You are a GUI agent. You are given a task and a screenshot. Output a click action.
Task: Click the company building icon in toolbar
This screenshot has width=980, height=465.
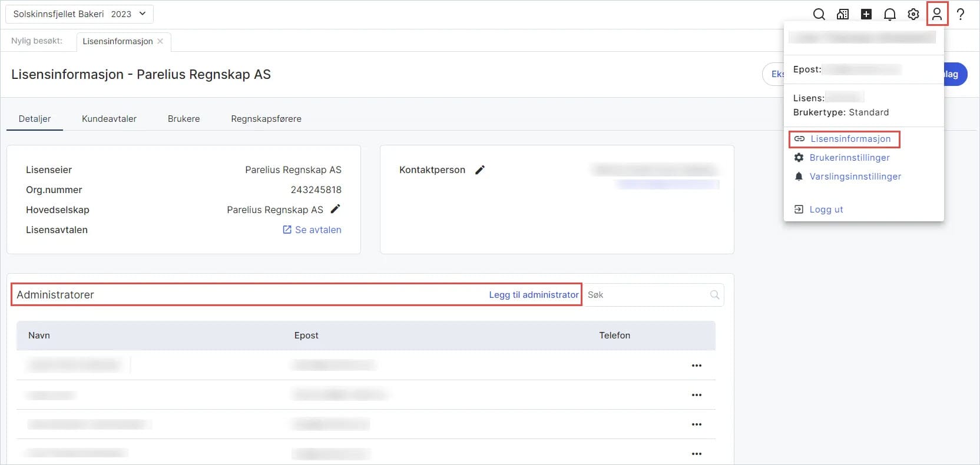point(842,14)
